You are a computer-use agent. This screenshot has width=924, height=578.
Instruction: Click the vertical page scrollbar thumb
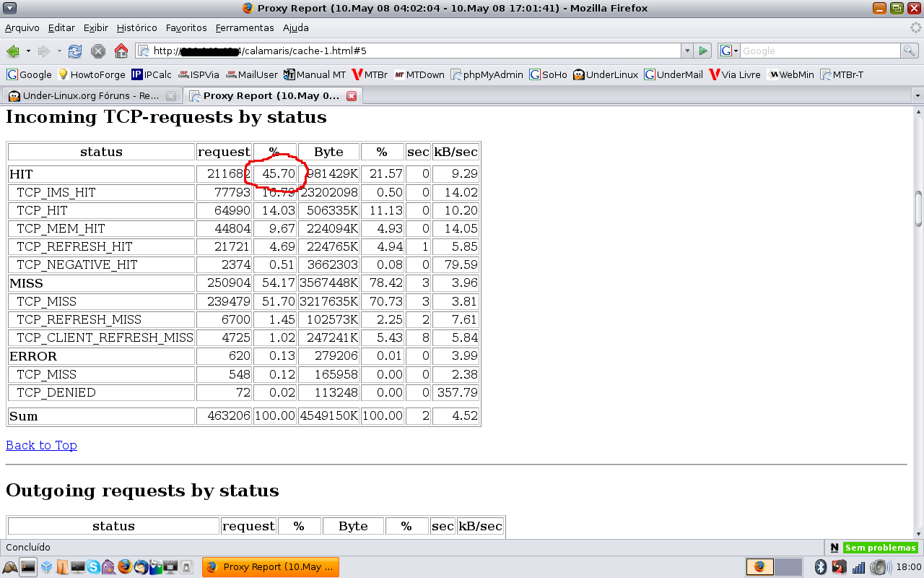point(918,209)
